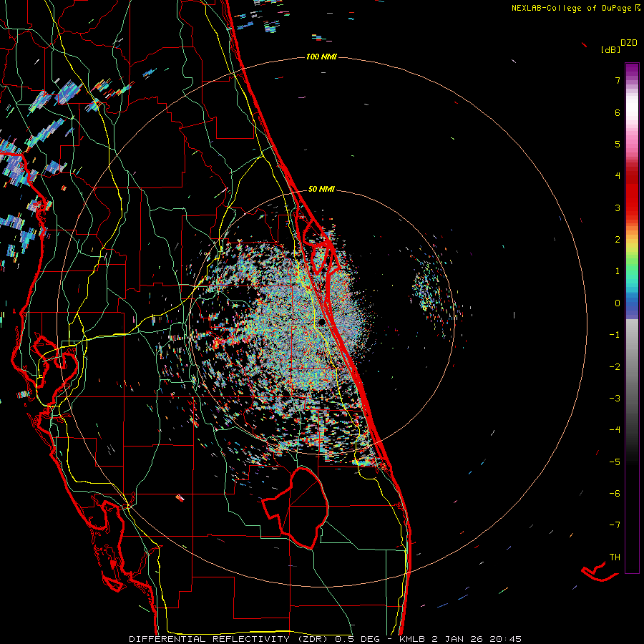
Task: Click the -2 dB value on the color scale
Action: (x=615, y=367)
